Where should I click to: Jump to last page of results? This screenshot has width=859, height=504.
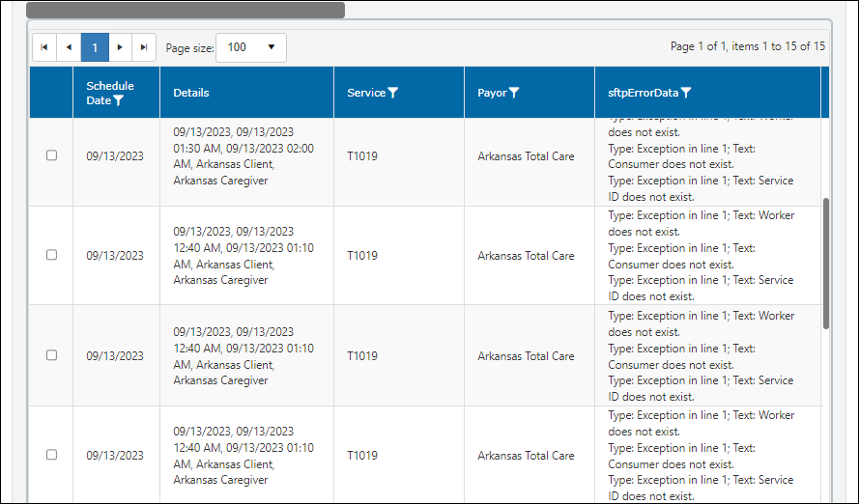click(x=144, y=47)
